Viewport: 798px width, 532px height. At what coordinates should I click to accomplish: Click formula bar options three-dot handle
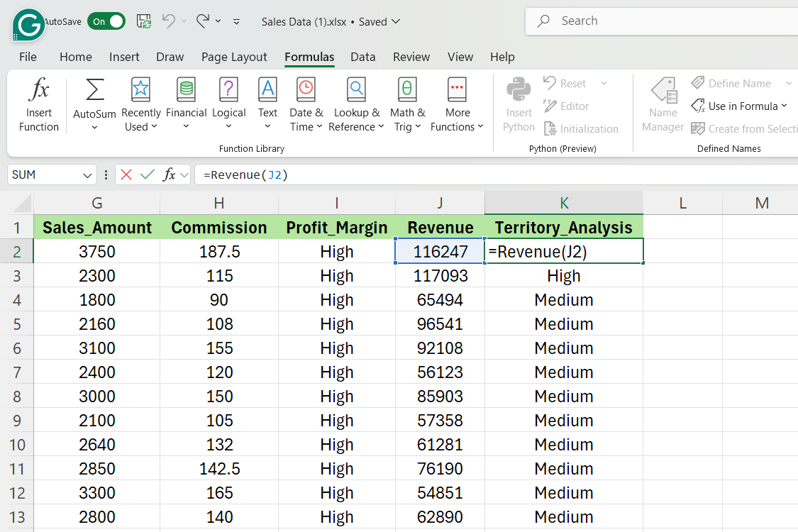coord(106,175)
